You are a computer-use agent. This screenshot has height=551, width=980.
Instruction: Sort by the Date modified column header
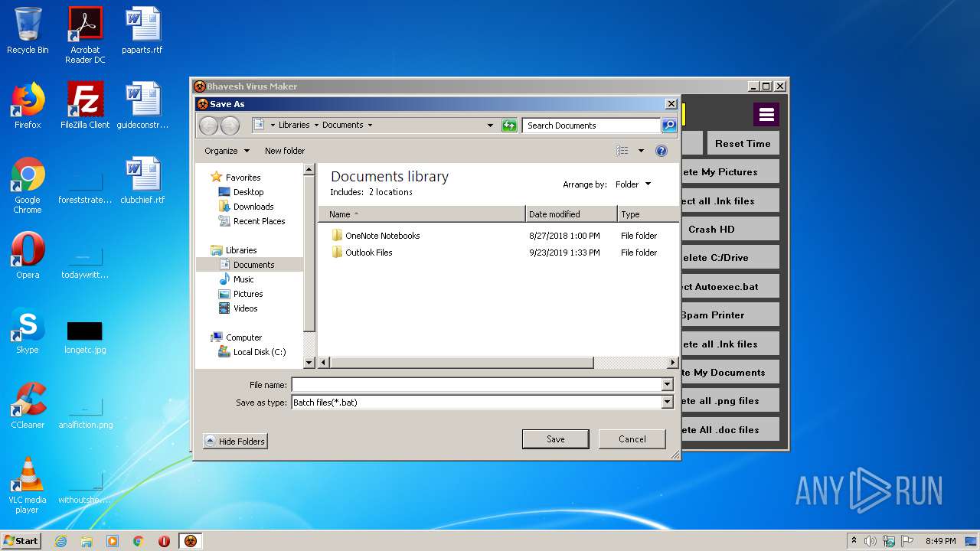[x=571, y=214]
